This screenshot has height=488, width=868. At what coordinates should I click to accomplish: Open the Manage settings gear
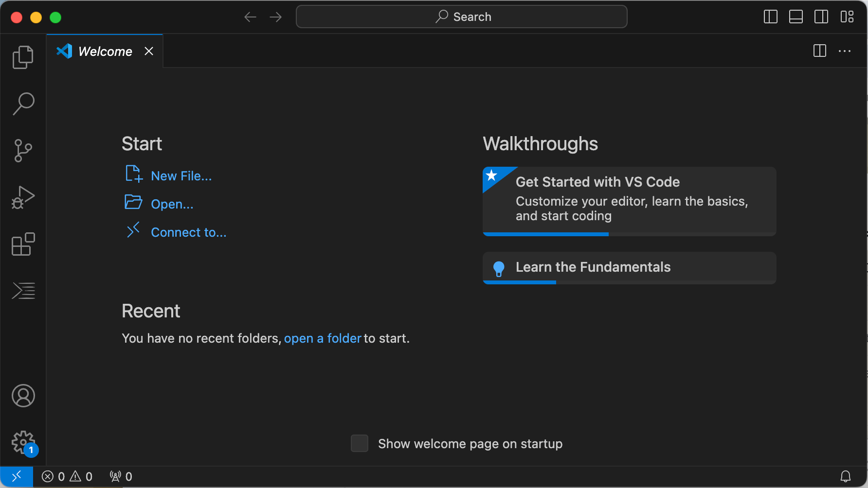[x=23, y=442]
